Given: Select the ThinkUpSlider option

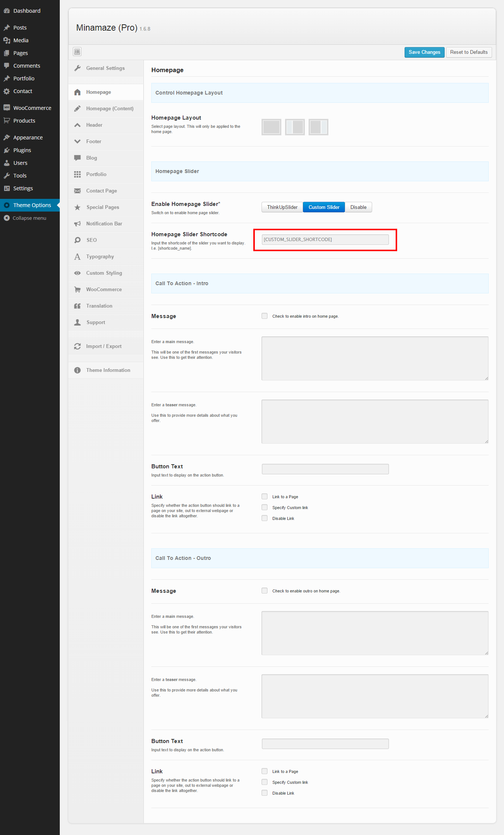Looking at the screenshot, I should (x=282, y=207).
